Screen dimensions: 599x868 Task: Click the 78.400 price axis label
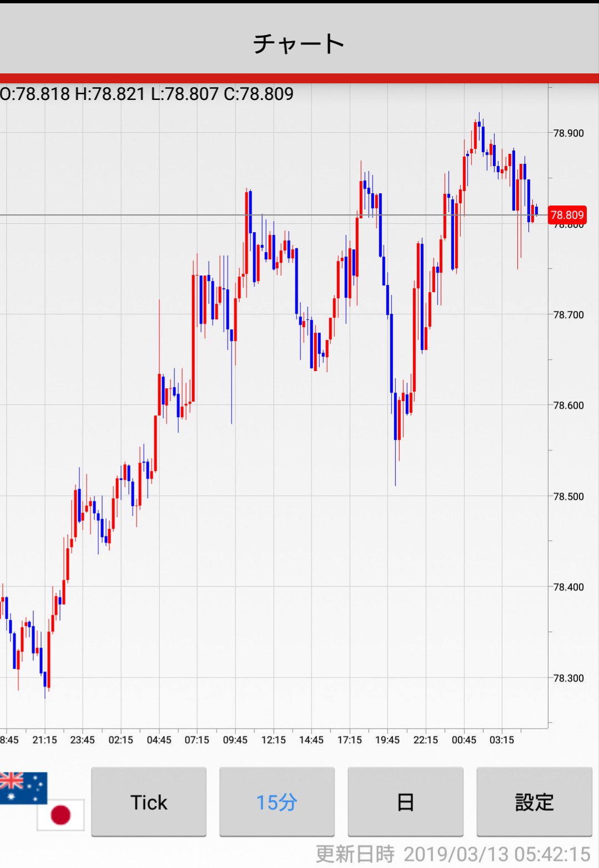(568, 587)
